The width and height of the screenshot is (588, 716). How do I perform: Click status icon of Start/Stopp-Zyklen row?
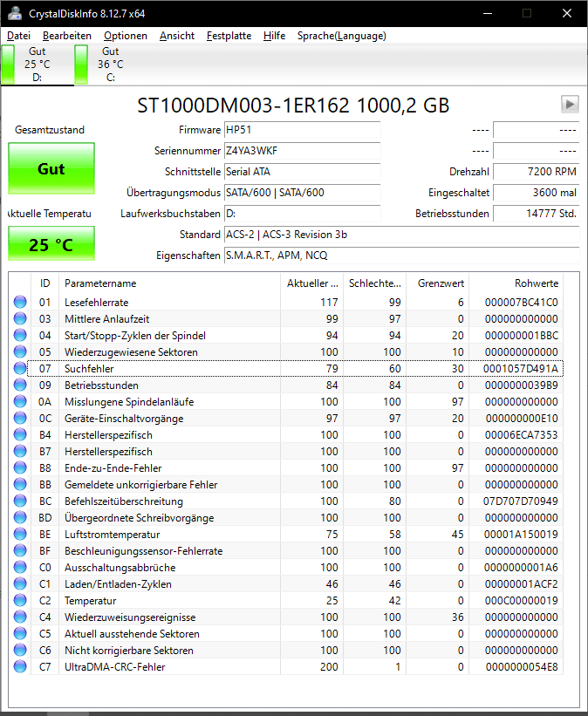(20, 335)
